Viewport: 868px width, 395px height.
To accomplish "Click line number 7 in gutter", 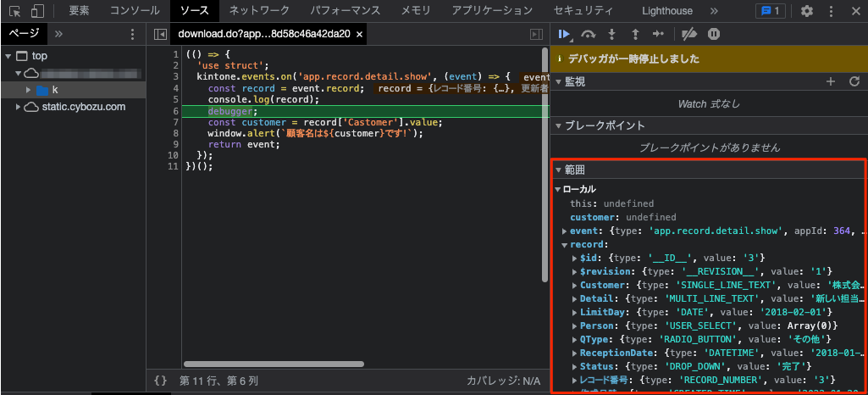I will [x=175, y=122].
